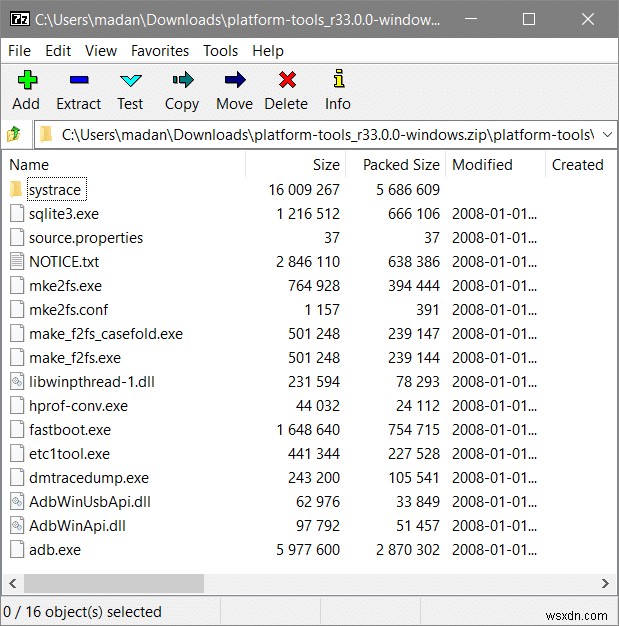Image resolution: width=619 pixels, height=626 pixels.
Task: Click the blue Extract minus icon
Action: coord(79,80)
